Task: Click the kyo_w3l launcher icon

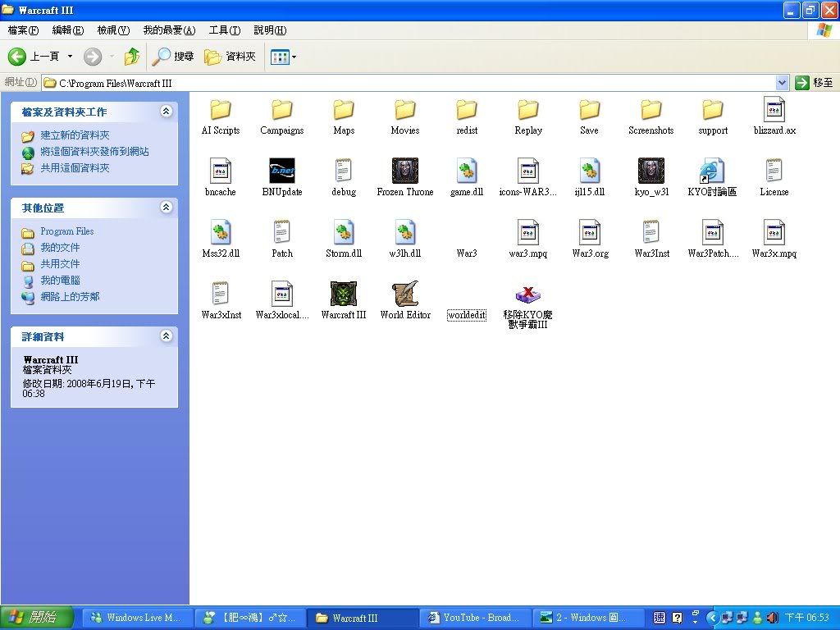Action: (651, 171)
